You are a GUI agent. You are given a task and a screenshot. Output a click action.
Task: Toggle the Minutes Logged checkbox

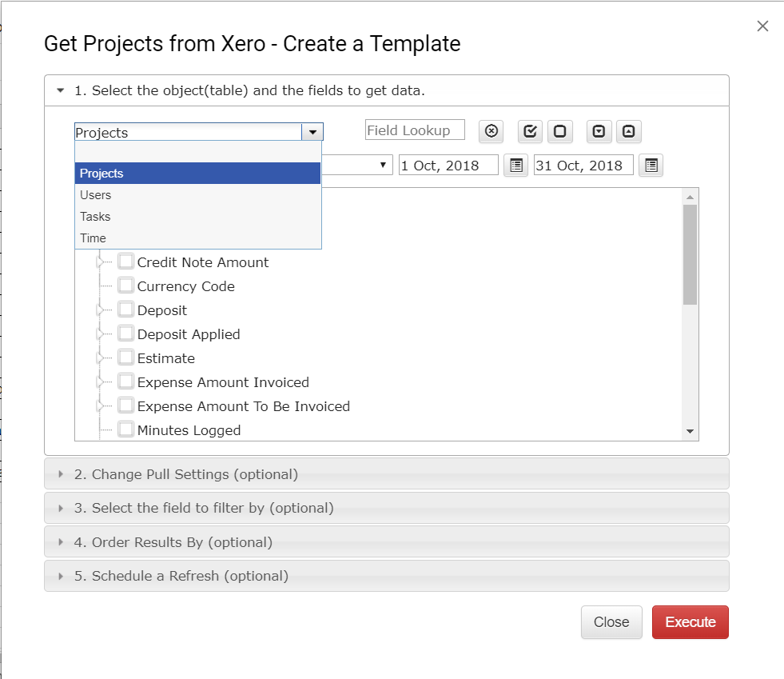pyautogui.click(x=125, y=429)
